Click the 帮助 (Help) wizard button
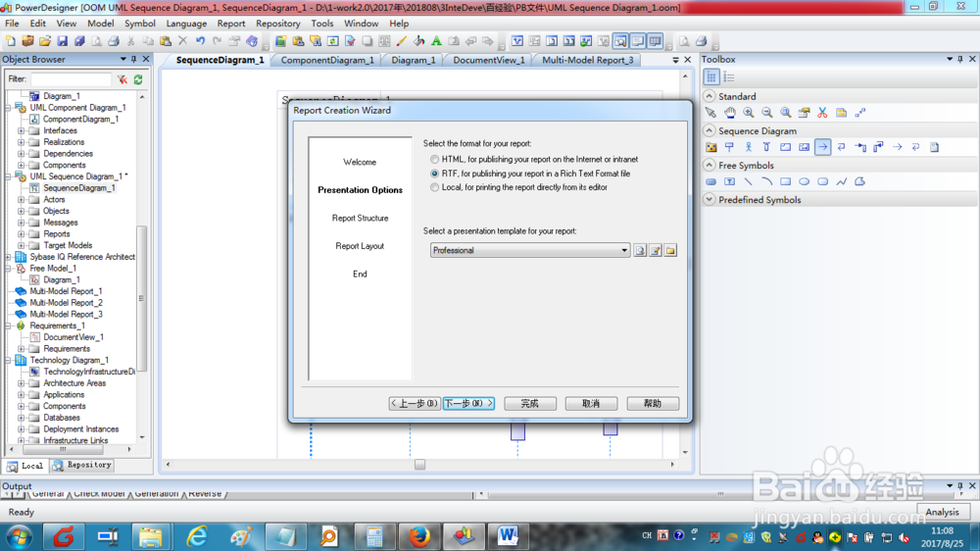This screenshot has width=980, height=551. 653,403
